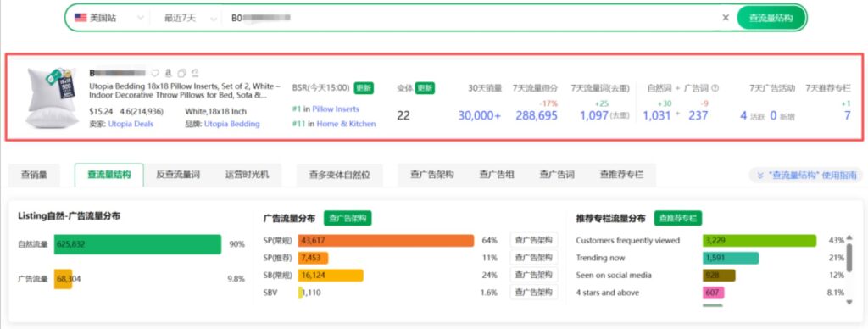Open the 查多变体自然位 tab

339,175
